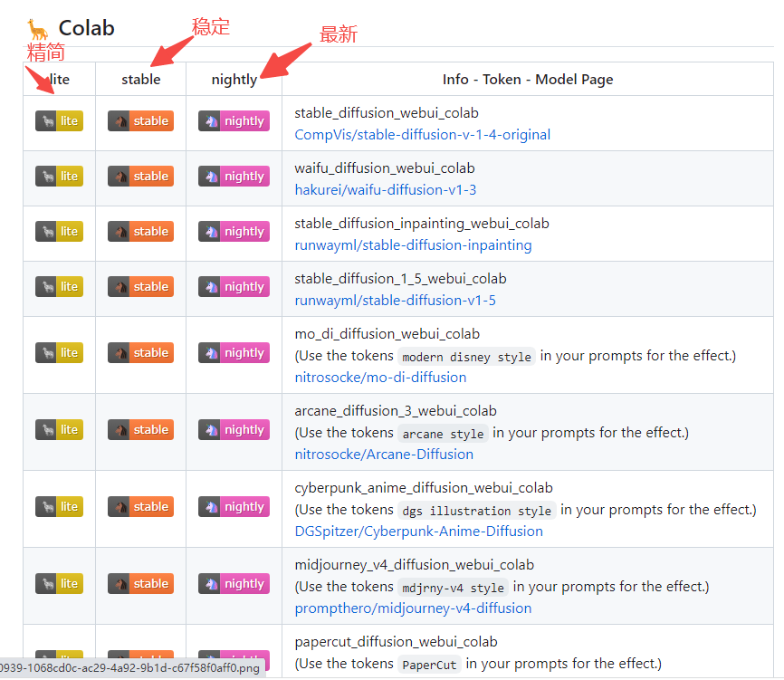This screenshot has height=680, width=784.
Task: Open nightly badge for midjourney_v4_diffusion_webui_colab
Action: (x=234, y=584)
